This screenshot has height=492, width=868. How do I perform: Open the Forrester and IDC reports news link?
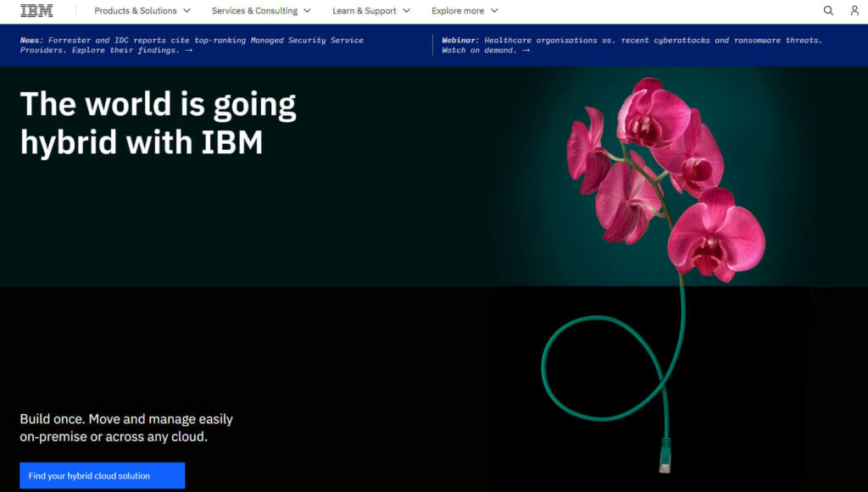pos(192,45)
